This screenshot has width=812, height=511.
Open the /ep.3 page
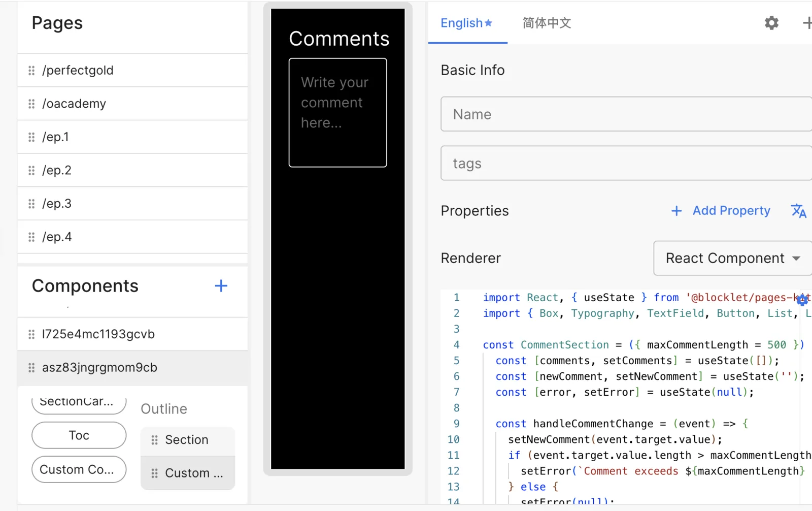click(132, 204)
